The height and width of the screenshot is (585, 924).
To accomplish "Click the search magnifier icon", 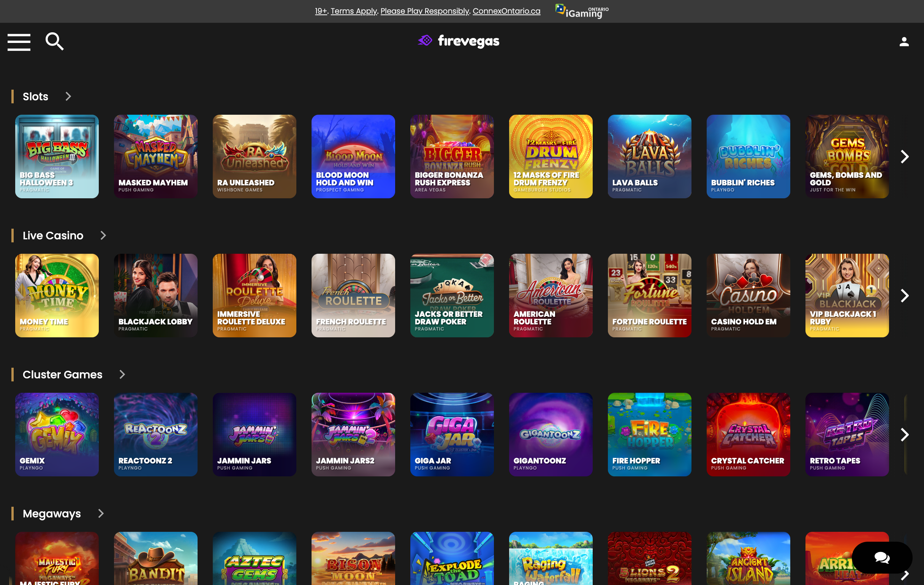I will 54,41.
